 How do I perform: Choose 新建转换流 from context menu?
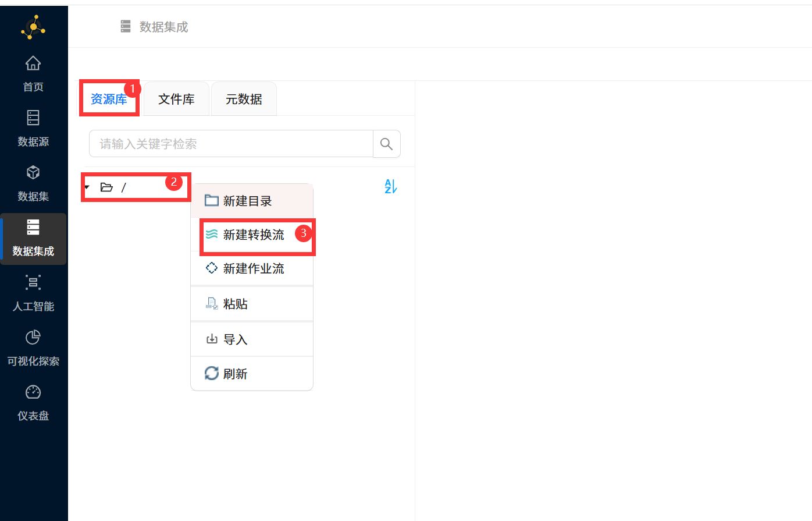pyautogui.click(x=252, y=235)
